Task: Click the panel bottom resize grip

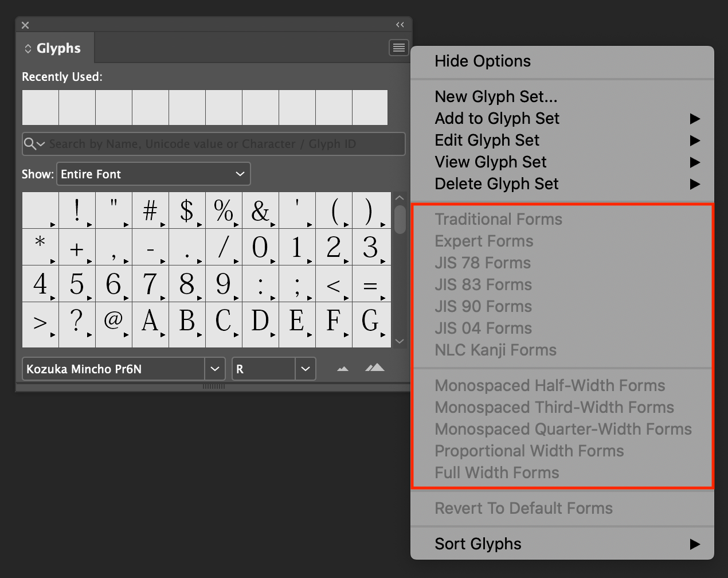Action: pos(214,386)
